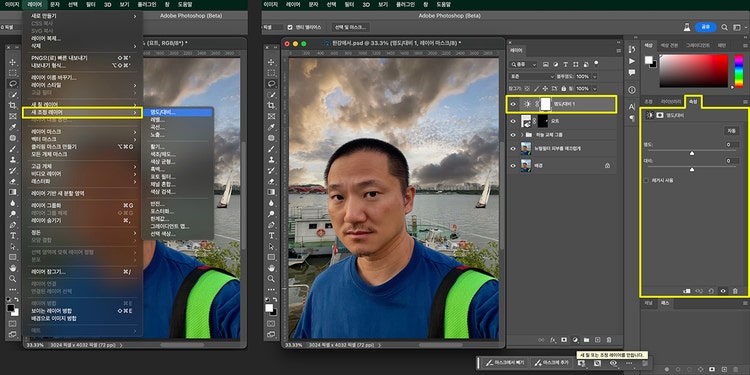Click the fx layer style icon in Layers panel
The width and height of the screenshot is (750, 375).
coord(552,340)
